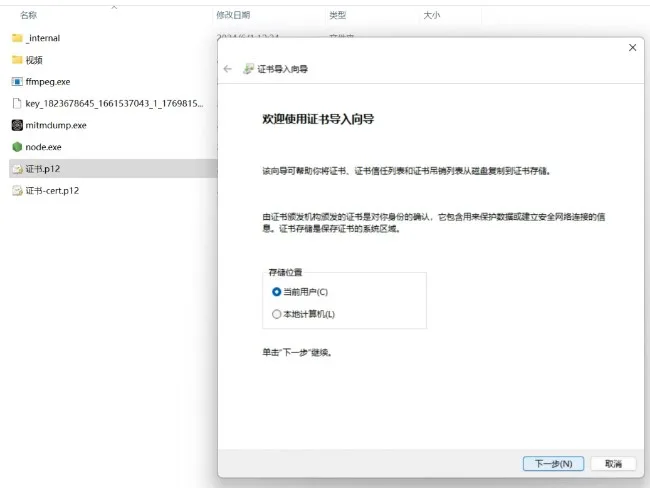Sort by the 名称 column header
The height and width of the screenshot is (488, 650).
coord(29,15)
